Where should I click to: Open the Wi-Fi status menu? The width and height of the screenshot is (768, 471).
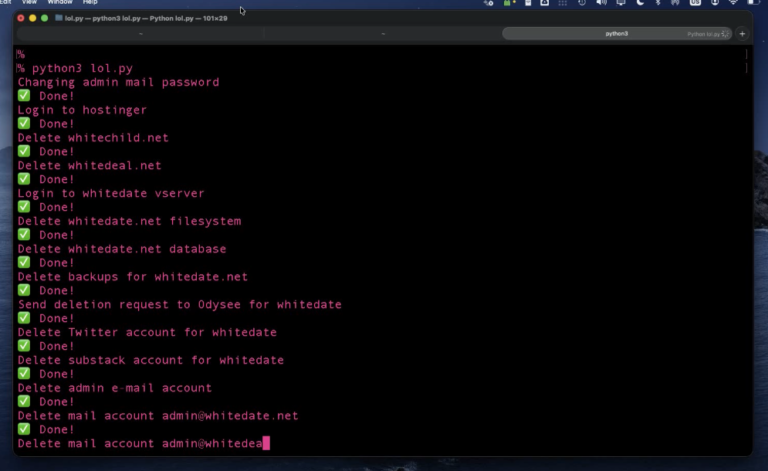(x=733, y=3)
